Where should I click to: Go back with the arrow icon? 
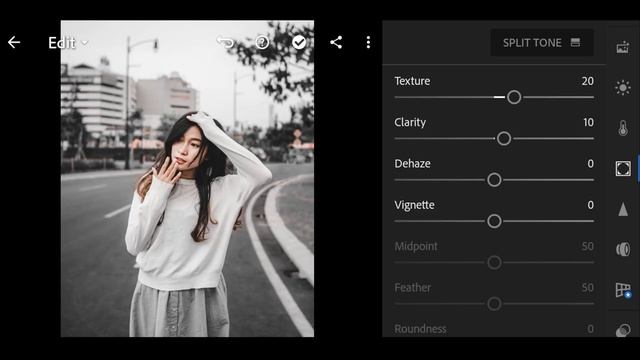pyautogui.click(x=14, y=42)
